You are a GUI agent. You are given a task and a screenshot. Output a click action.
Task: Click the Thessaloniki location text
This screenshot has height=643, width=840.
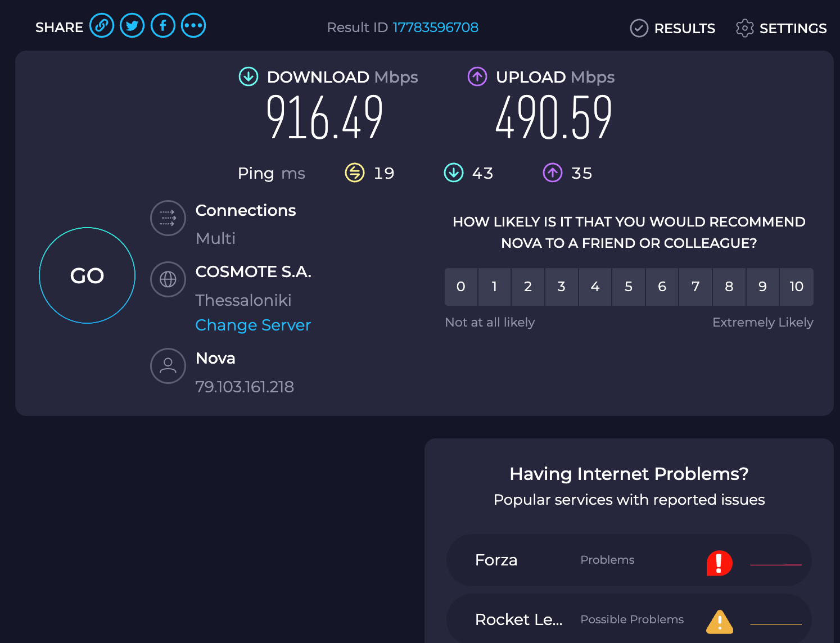243,300
